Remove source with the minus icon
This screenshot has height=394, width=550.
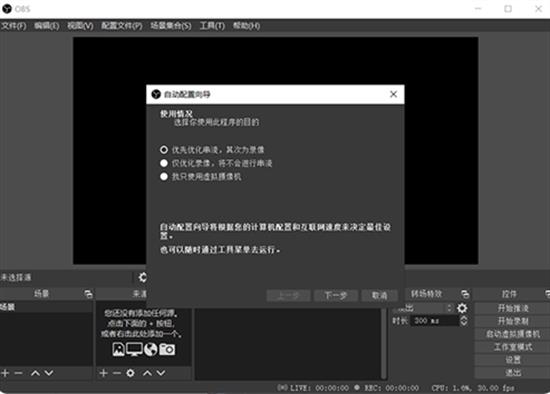pos(117,373)
